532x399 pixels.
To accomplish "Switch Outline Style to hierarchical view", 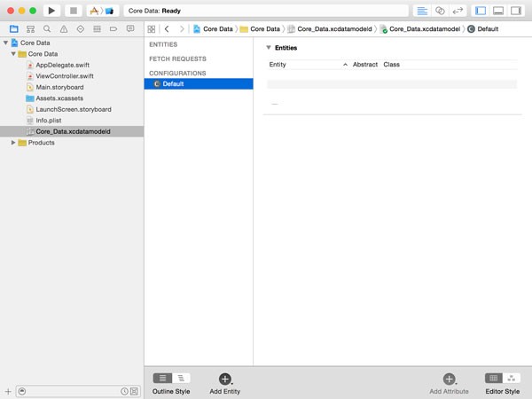I will coord(181,378).
